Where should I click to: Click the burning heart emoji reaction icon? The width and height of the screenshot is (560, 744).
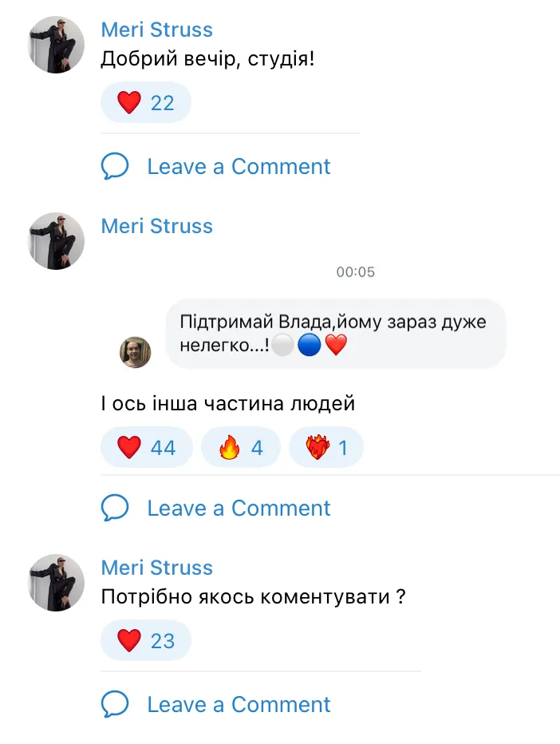317,448
